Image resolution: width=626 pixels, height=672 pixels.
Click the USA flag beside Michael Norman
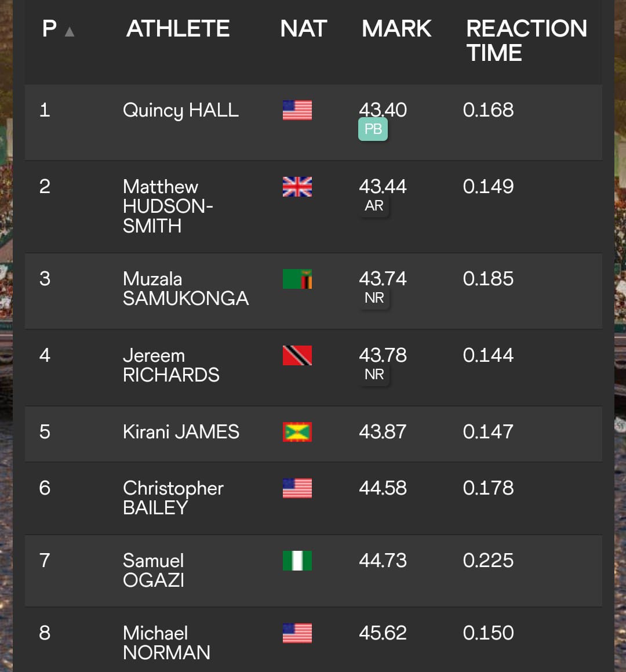(297, 633)
